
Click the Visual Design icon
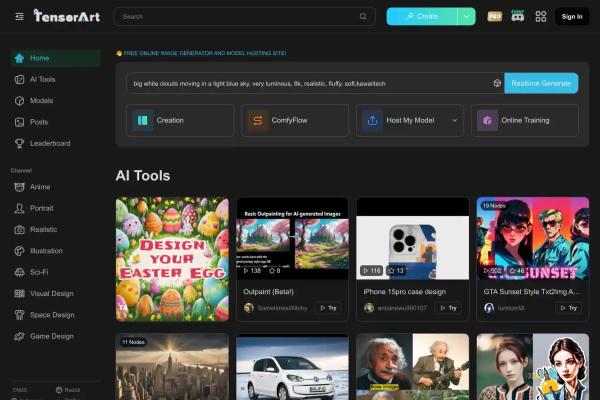pos(19,294)
